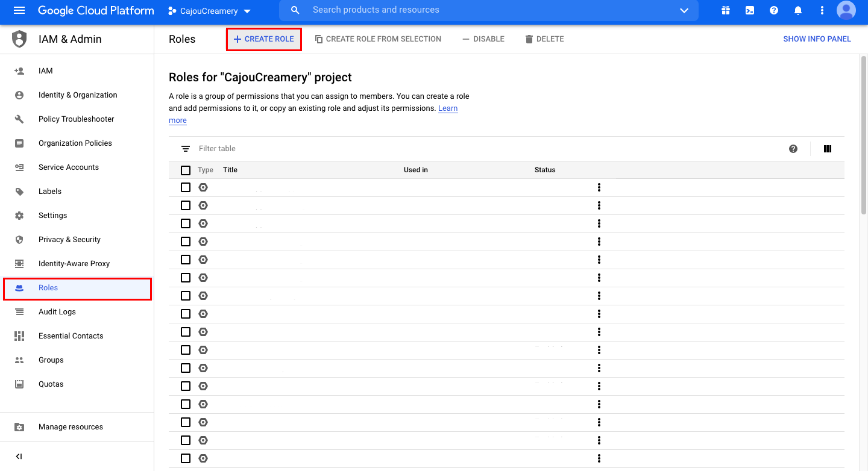Screen dimensions: 868x471
Task: Sort by the Type column header
Action: pyautogui.click(x=206, y=170)
